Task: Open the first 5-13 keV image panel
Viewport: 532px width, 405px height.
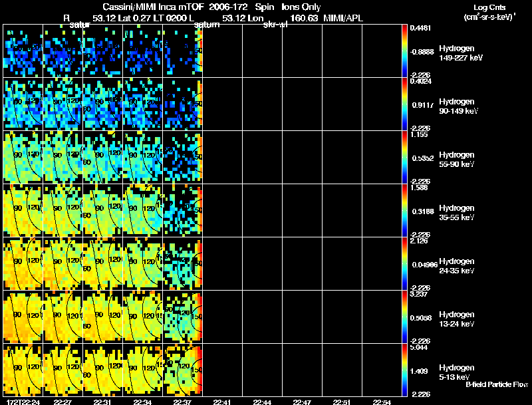Action: click(23, 370)
